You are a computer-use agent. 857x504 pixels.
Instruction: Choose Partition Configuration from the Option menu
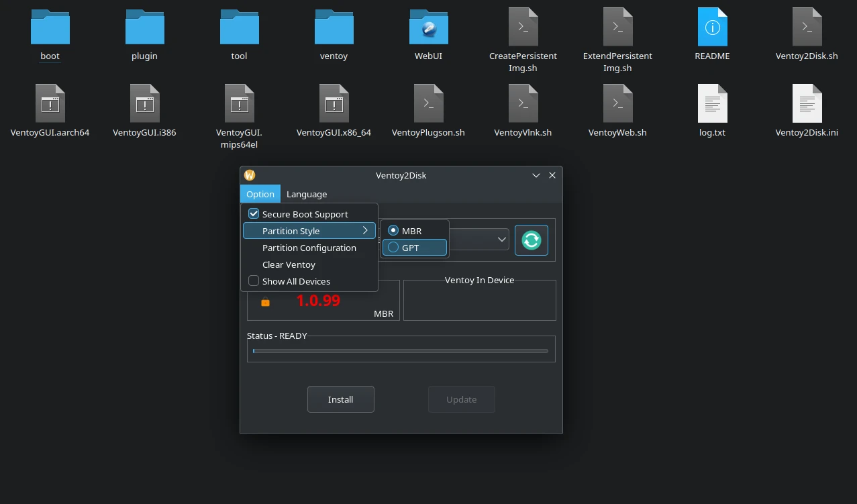[309, 248]
